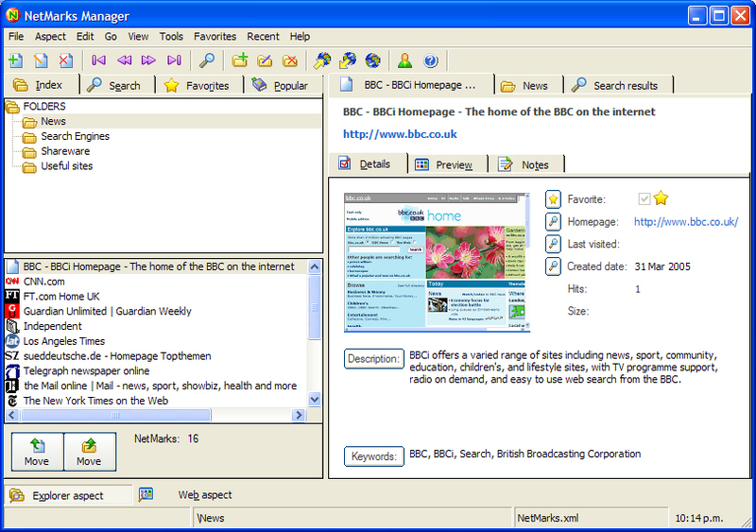Viewport: 756px width, 532px height.
Task: Open the Preview tab
Action: coord(447,164)
